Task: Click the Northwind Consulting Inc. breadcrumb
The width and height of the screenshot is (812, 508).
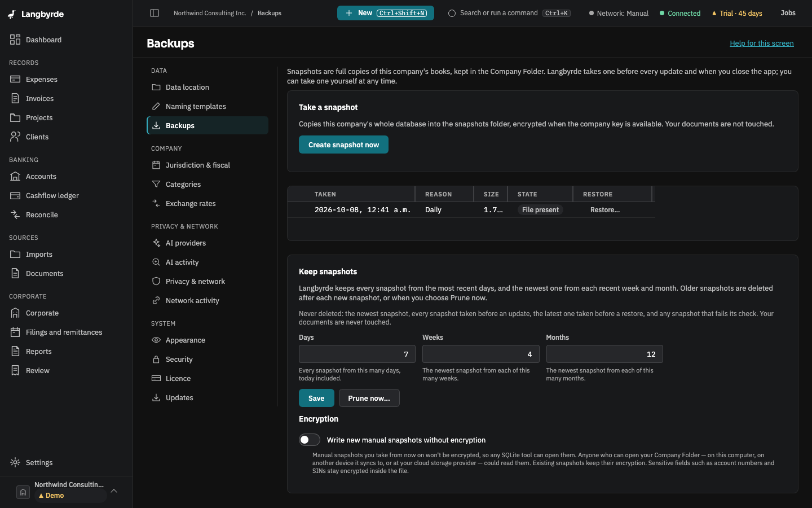Action: point(210,13)
